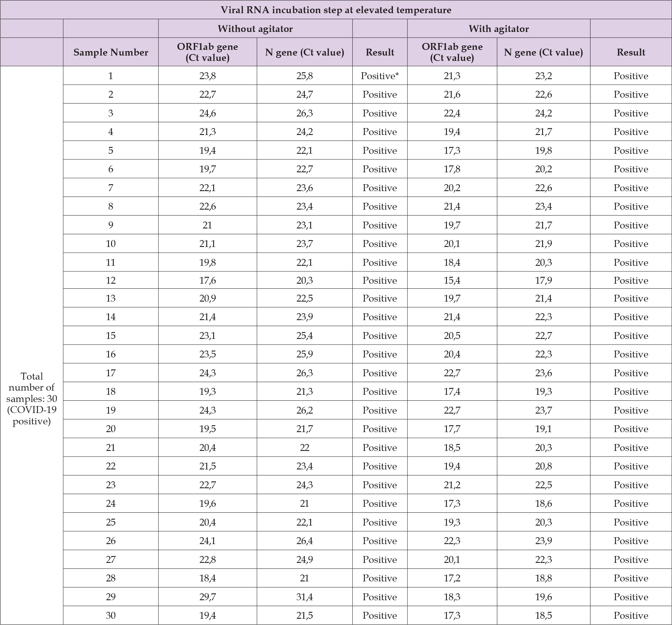Click the N gene header under Without agitator

(x=304, y=52)
